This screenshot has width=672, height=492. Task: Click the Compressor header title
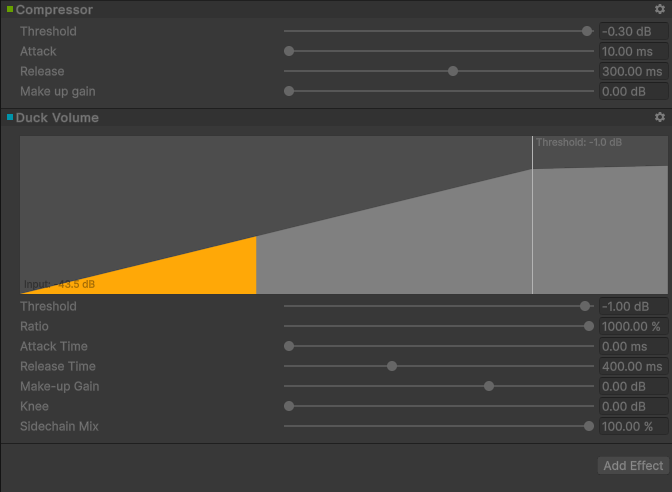pos(54,10)
